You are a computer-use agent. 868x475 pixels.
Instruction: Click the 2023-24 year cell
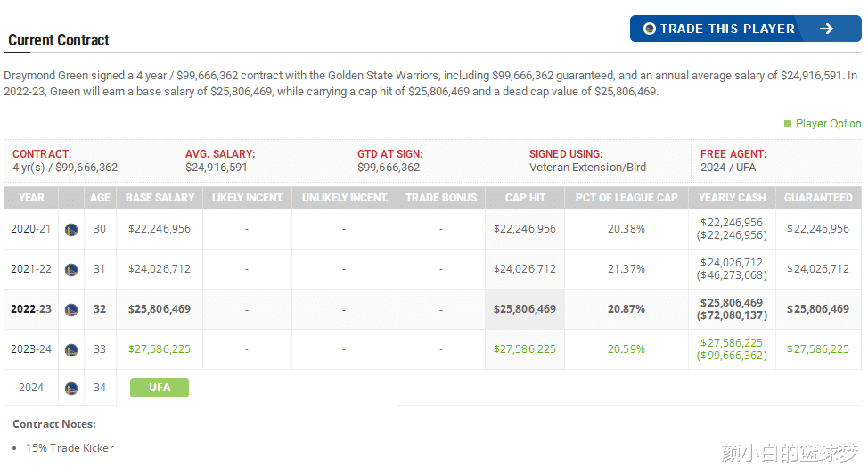click(x=31, y=349)
